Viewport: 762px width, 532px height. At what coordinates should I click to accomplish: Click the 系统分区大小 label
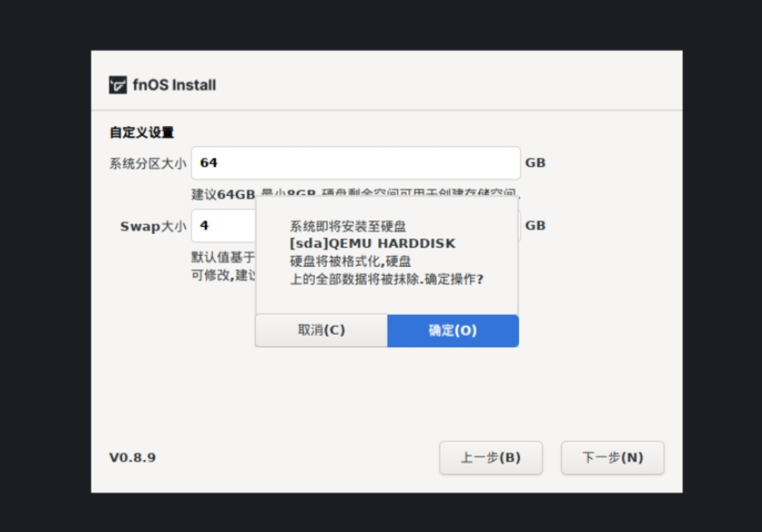pyautogui.click(x=147, y=163)
